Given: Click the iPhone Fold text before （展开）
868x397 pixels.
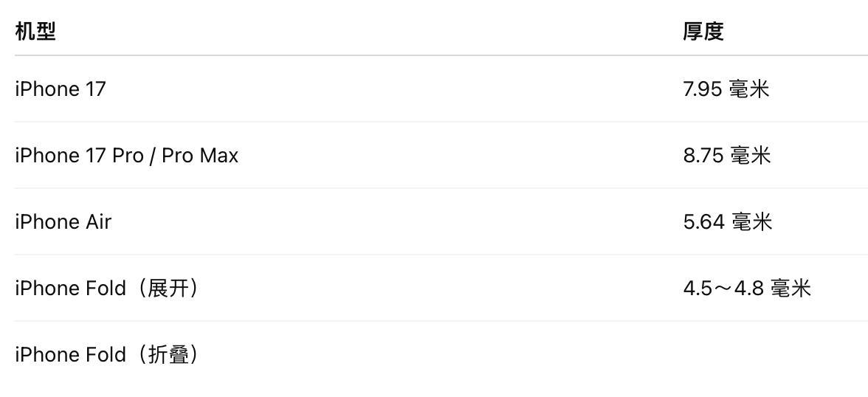Looking at the screenshot, I should pos(70,289).
